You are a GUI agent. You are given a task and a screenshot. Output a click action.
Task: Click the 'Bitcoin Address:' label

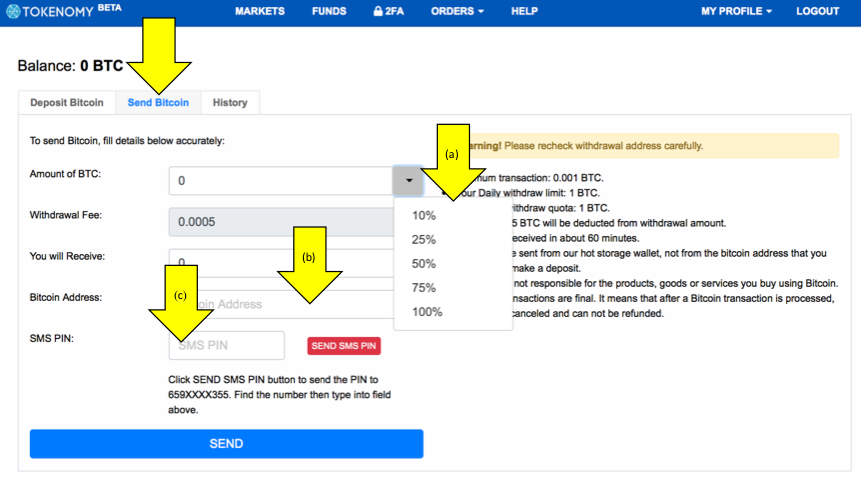pos(66,298)
